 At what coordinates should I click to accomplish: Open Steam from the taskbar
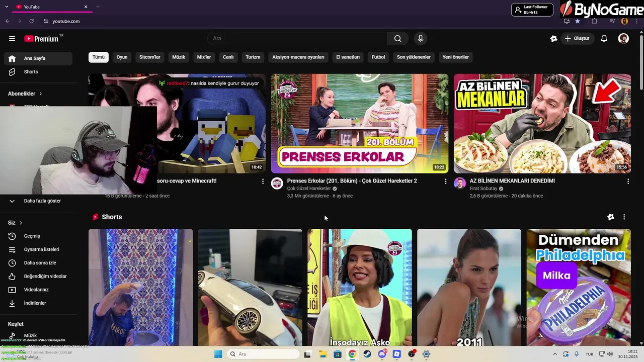(367, 354)
